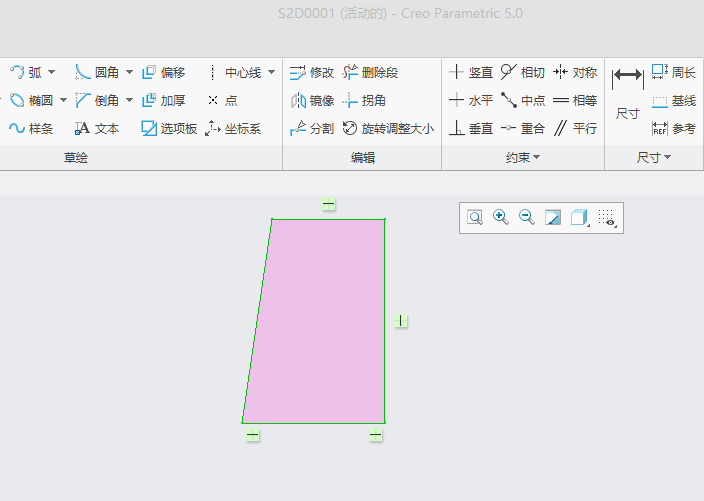Viewport: 704px width, 501px height.
Task: Click the pink shaded trapezoid region
Action: tap(321, 323)
